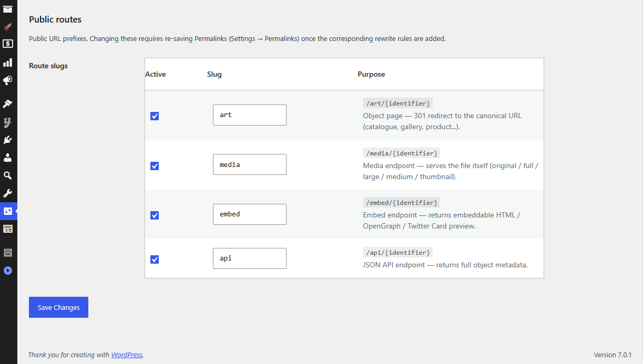Click the 'api' slug input field
Screen dimensions: 643x364
coord(250,258)
